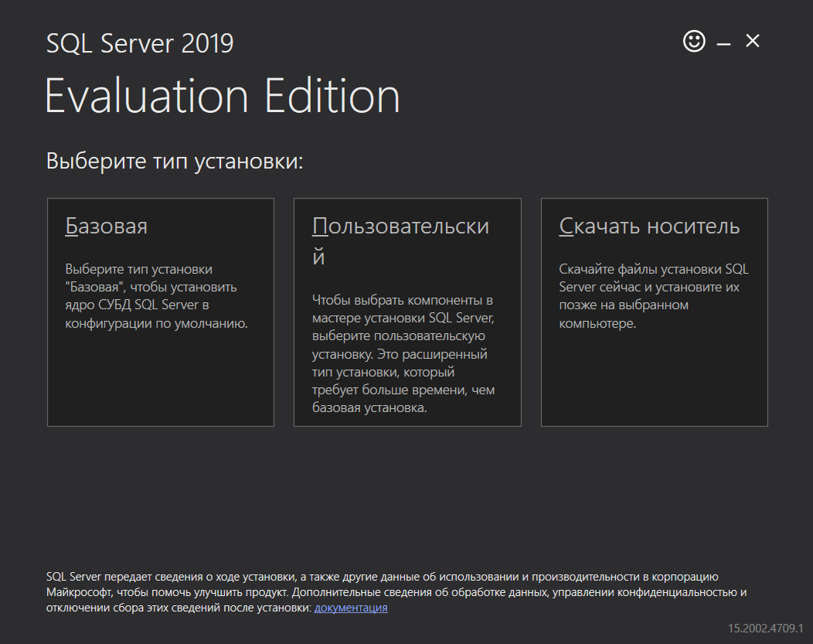Screen dimensions: 813x644
Task: Close the SQL Server 2019 installer
Action: (x=752, y=42)
